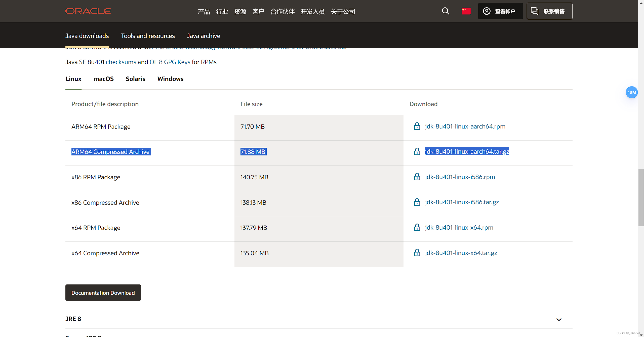Click lock icon beside jdk-8u401-linux-aarch64.rpm
Viewport: 644px width, 337px height.
click(x=417, y=126)
